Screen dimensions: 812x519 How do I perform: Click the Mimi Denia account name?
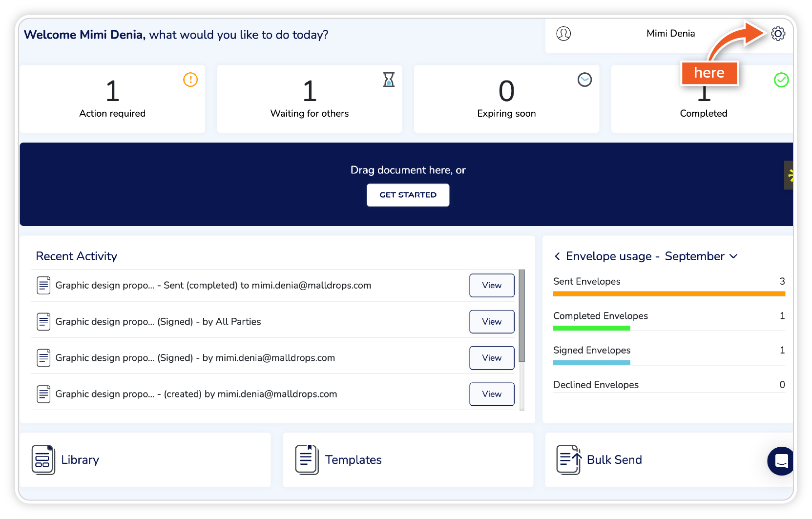[x=670, y=33]
